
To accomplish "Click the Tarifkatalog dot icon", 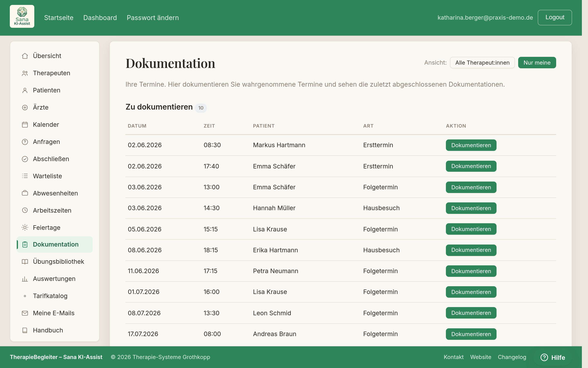I will pos(25,296).
